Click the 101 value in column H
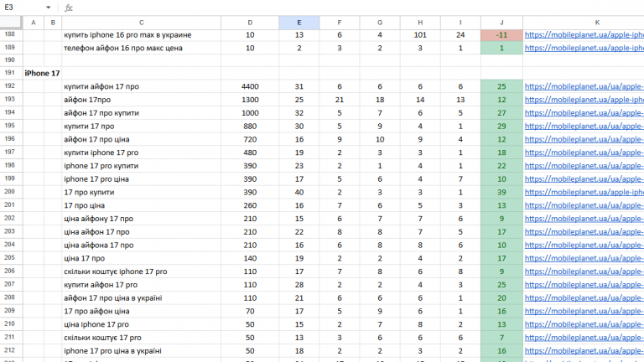Screen dimensions: 644x362 [420, 35]
